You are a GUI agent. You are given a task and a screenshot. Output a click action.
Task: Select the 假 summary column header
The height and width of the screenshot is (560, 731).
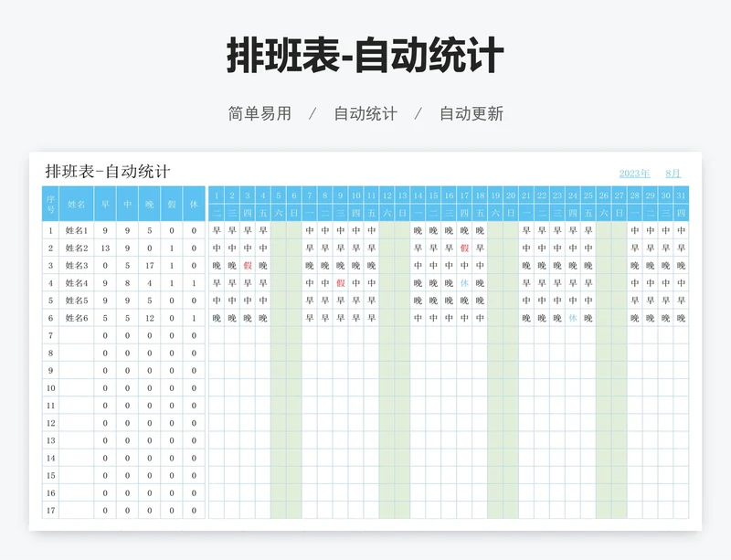[172, 205]
